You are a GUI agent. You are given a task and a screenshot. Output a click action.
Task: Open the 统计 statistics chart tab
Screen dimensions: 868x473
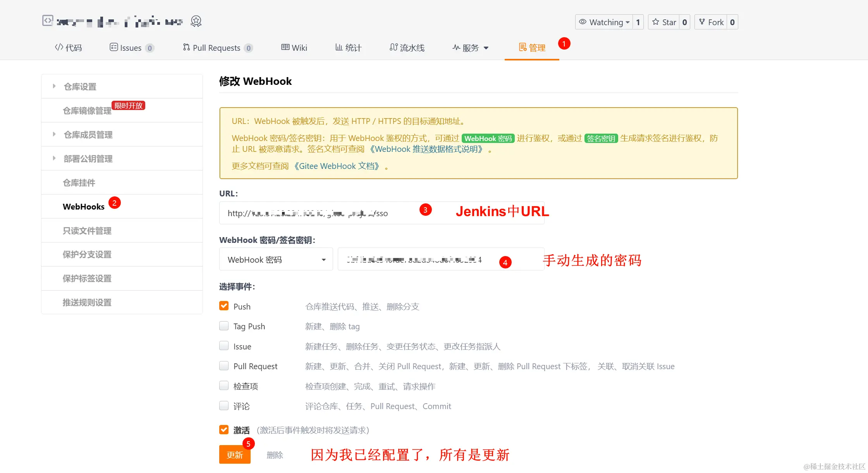coord(348,48)
